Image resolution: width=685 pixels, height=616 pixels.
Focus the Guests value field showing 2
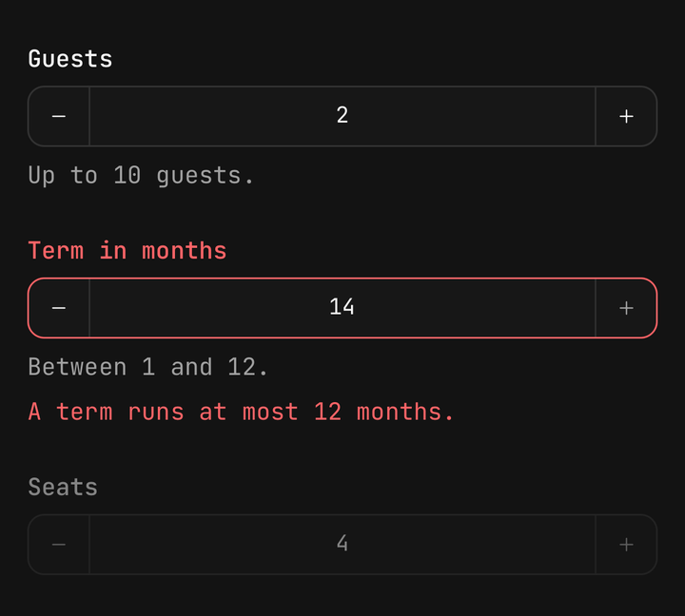pos(342,116)
